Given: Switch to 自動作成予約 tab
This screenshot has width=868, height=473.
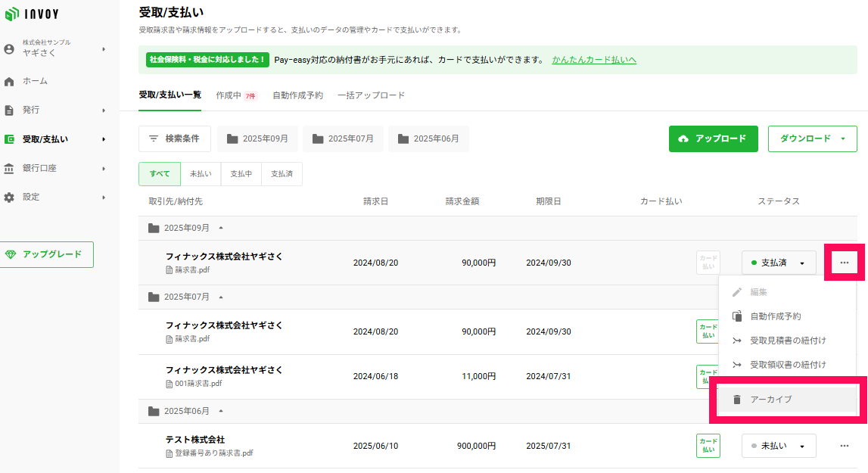Looking at the screenshot, I should click(298, 95).
